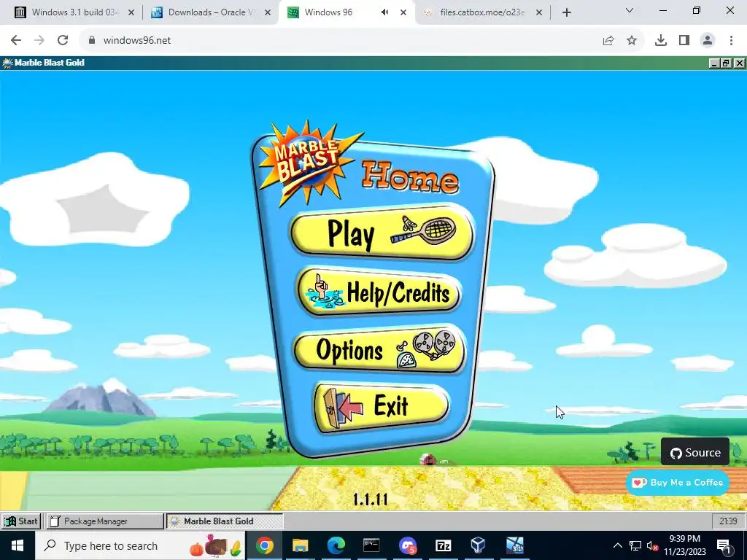Reload the windows96.net page

pos(63,40)
